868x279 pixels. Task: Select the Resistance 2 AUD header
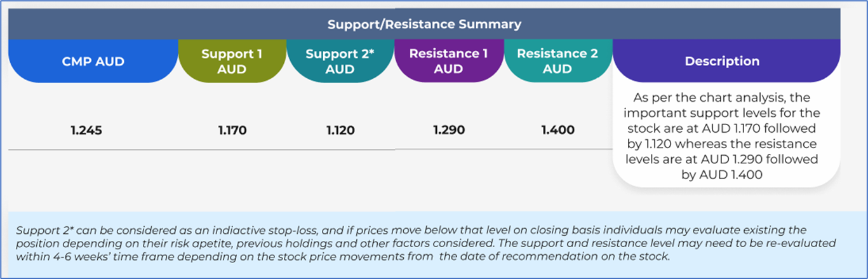[x=558, y=61]
